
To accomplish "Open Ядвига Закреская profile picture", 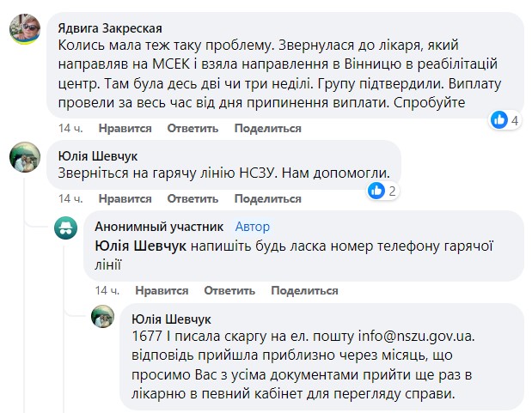I will pyautogui.click(x=25, y=29).
